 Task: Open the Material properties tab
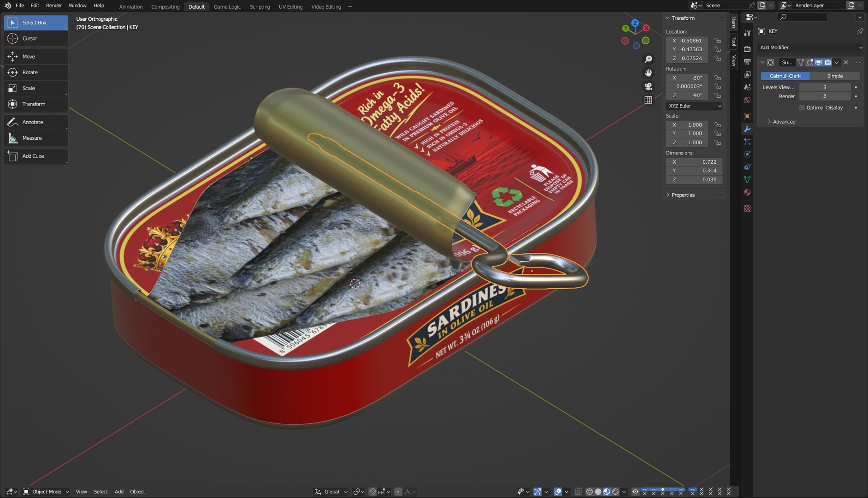(x=747, y=192)
